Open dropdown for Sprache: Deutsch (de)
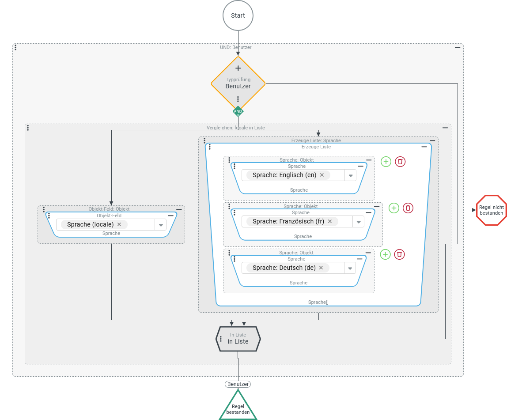The width and height of the screenshot is (507, 420). [350, 268]
